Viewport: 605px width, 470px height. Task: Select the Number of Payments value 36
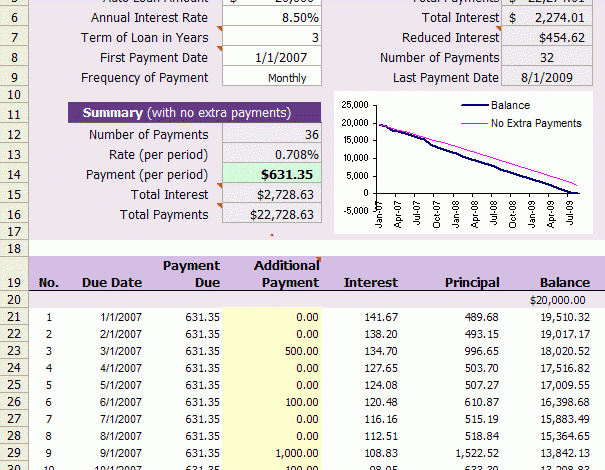click(272, 134)
